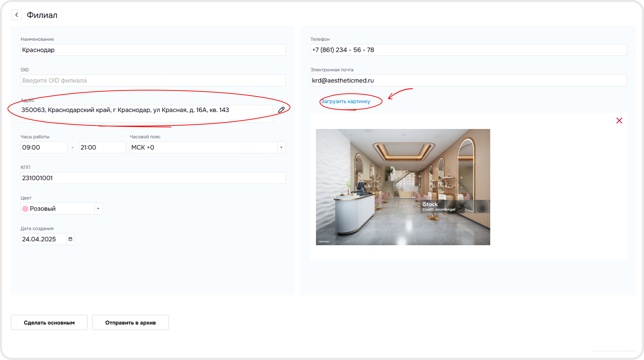The height and width of the screenshot is (360, 644).
Task: Click the Электронная почта field
Action: [469, 80]
